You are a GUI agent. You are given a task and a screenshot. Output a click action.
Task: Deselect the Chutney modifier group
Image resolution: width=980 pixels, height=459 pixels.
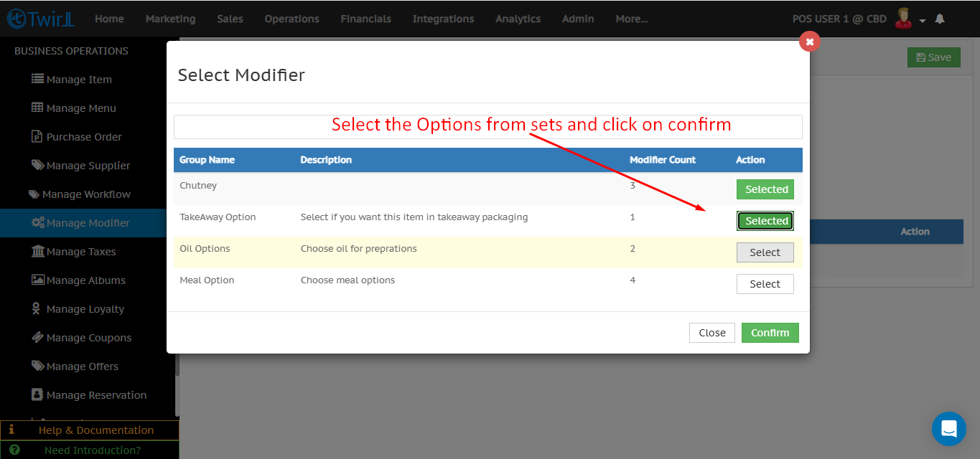[765, 189]
